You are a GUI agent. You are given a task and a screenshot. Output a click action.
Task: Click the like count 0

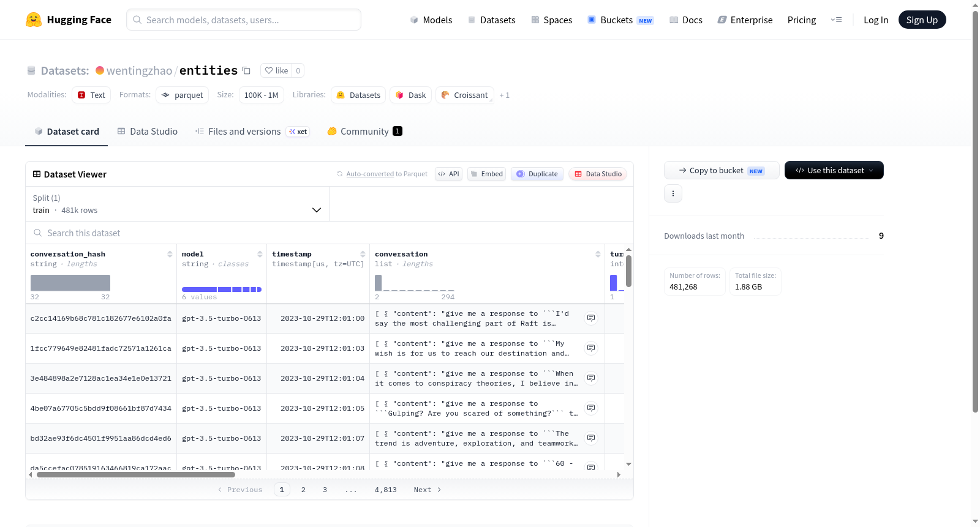point(298,70)
